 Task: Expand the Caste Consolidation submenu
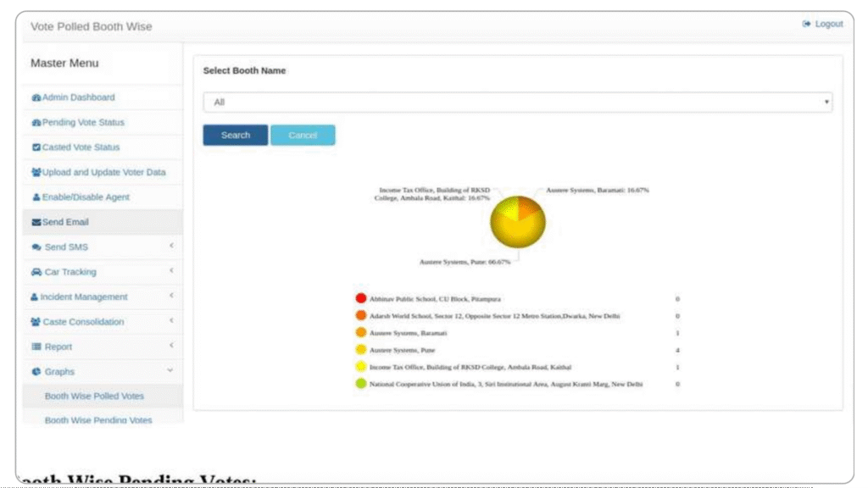[x=170, y=321]
